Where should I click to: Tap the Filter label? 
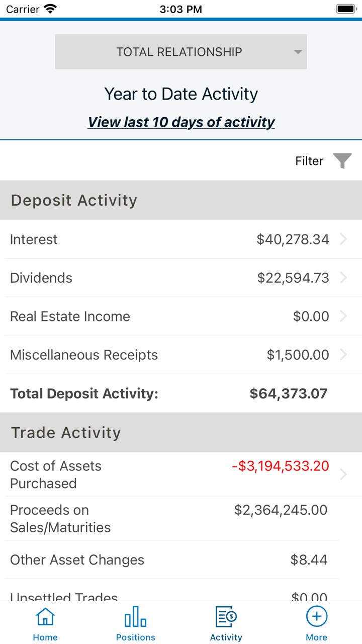tap(309, 161)
